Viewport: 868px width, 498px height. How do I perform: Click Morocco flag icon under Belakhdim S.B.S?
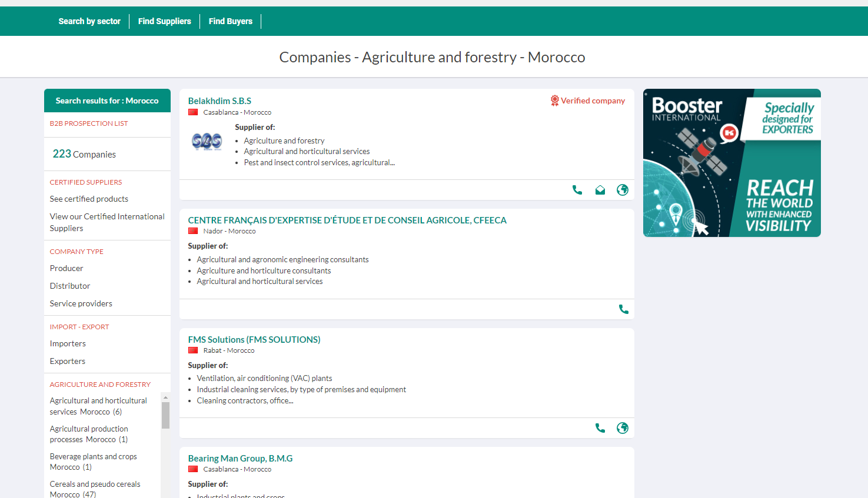pyautogui.click(x=193, y=112)
